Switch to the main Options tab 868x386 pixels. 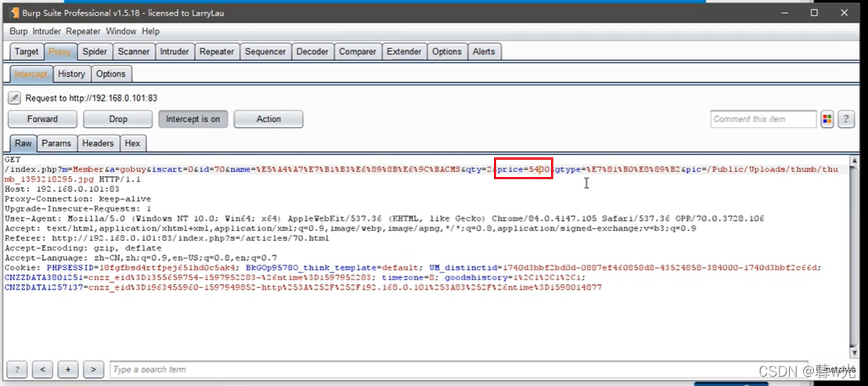(447, 52)
